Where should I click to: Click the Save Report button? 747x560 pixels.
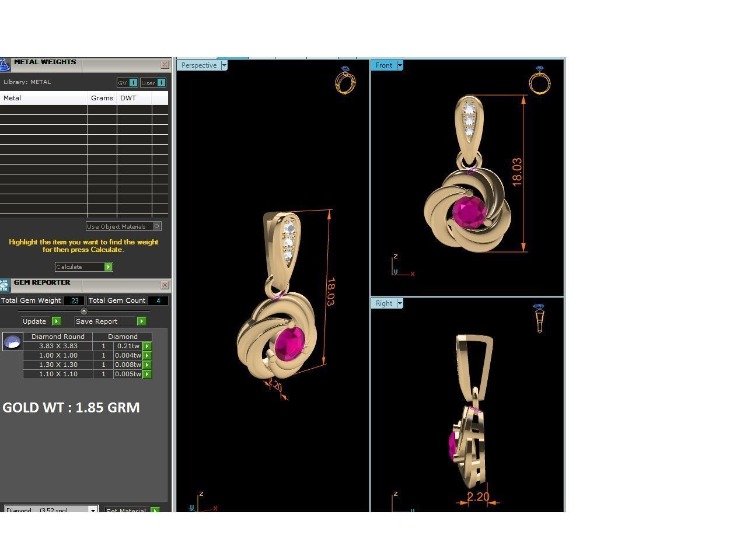[110, 321]
